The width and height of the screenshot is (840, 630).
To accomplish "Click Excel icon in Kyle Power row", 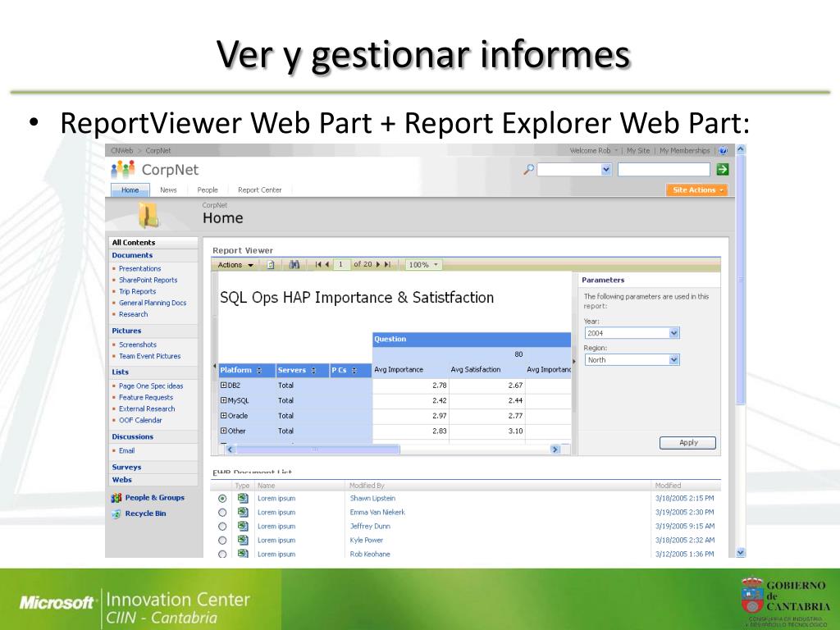I will point(243,540).
